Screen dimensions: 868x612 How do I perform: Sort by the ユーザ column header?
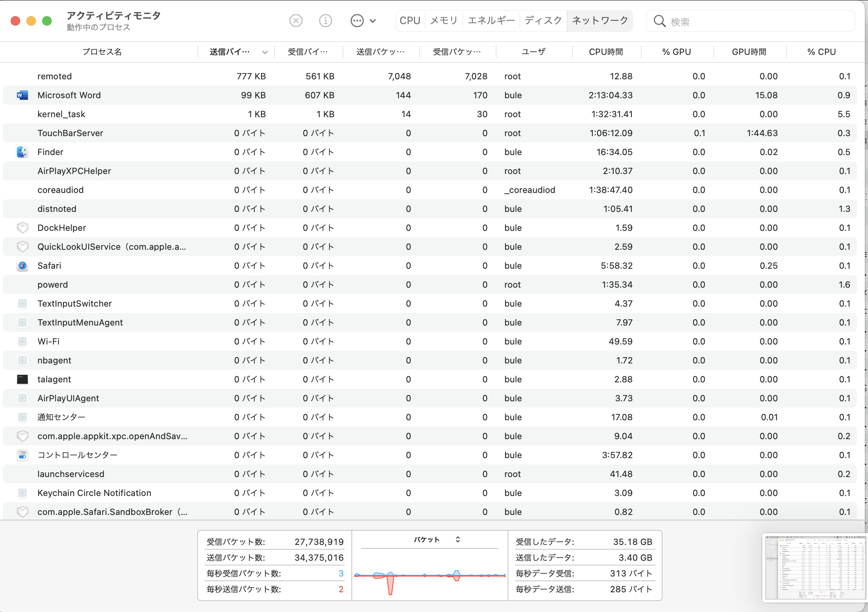[534, 52]
